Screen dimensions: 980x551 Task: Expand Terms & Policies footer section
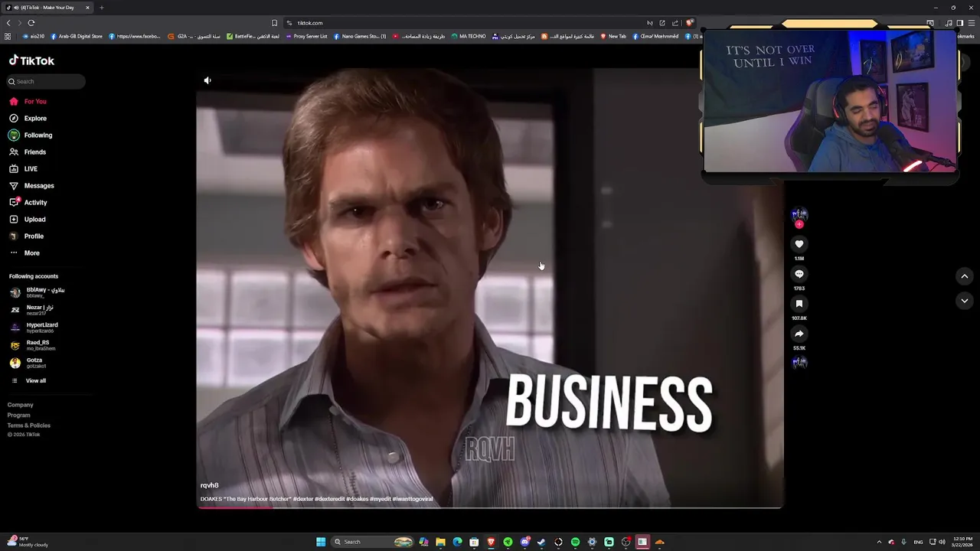29,425
